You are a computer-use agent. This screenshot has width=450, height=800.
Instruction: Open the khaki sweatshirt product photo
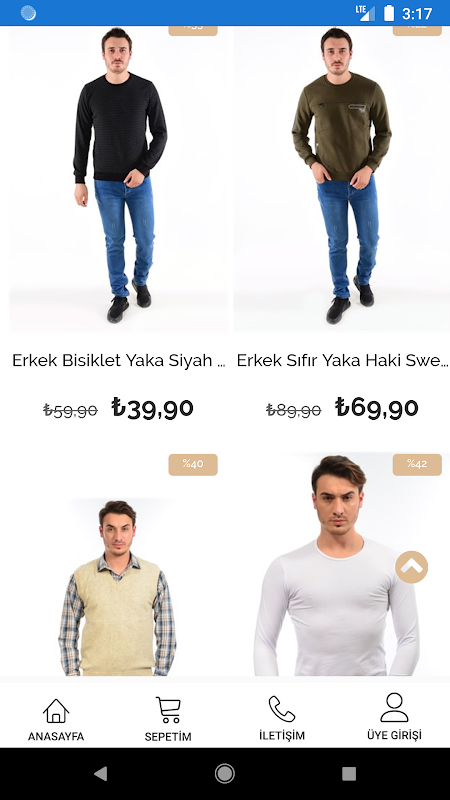341,179
